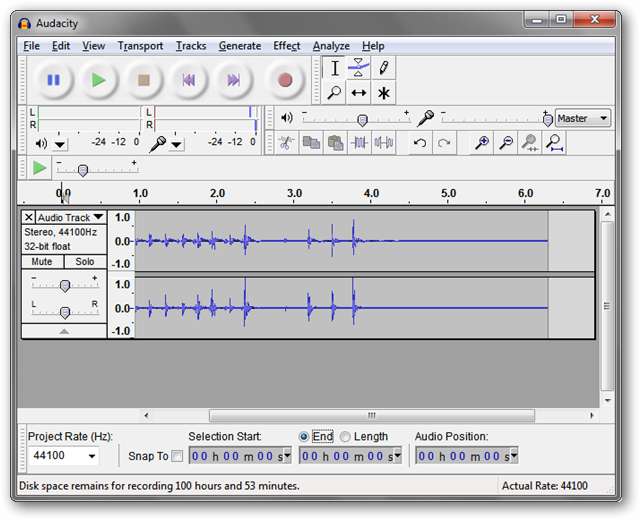640x520 pixels.
Task: Click the Undo arrow icon
Action: click(420, 144)
